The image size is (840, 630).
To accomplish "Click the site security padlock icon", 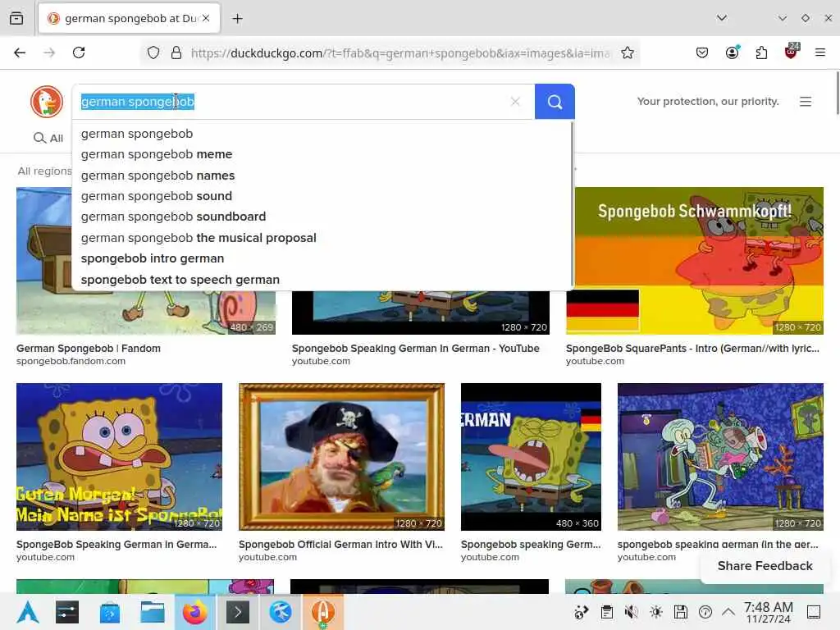I will [x=176, y=52].
